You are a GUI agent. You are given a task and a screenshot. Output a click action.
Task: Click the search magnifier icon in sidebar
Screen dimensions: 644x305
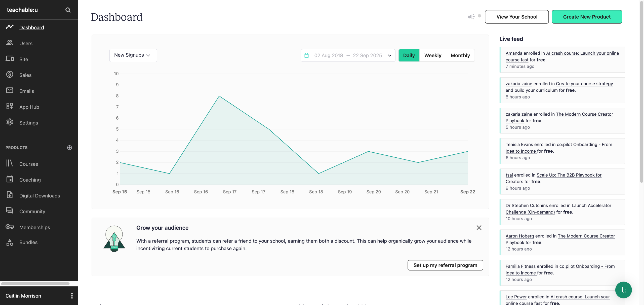pyautogui.click(x=68, y=10)
